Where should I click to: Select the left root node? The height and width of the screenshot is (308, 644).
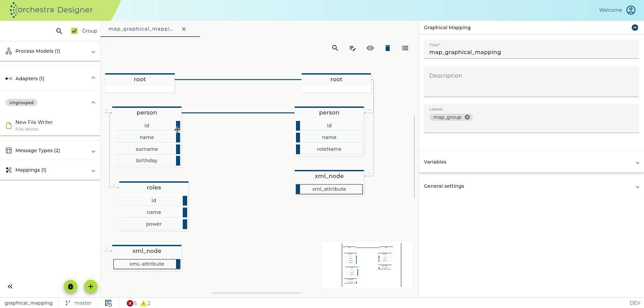coord(140,83)
